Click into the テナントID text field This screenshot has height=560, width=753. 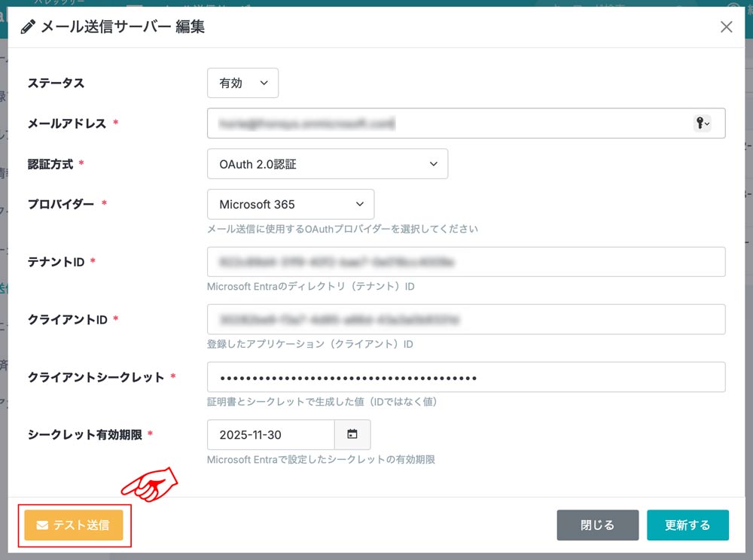[x=465, y=262]
